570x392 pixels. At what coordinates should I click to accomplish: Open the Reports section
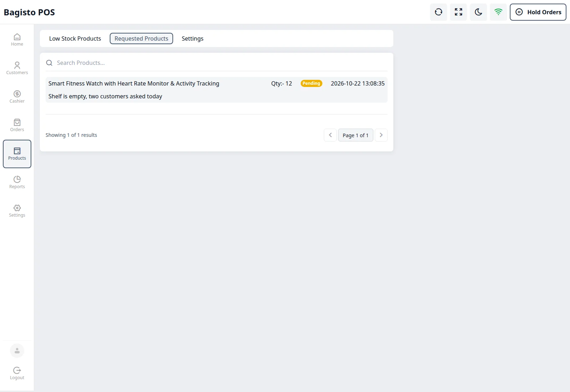[17, 182]
